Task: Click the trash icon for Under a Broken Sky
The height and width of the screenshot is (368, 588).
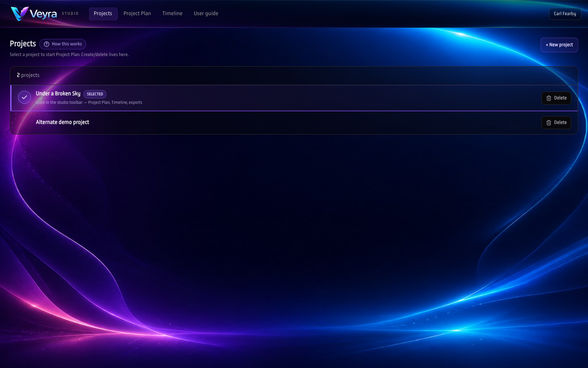Action: coord(549,98)
